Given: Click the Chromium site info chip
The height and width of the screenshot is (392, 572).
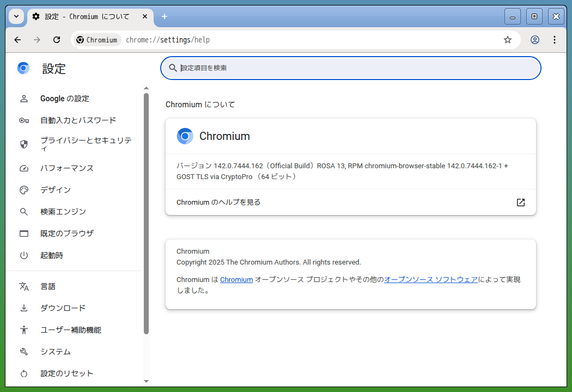Looking at the screenshot, I should click(97, 40).
